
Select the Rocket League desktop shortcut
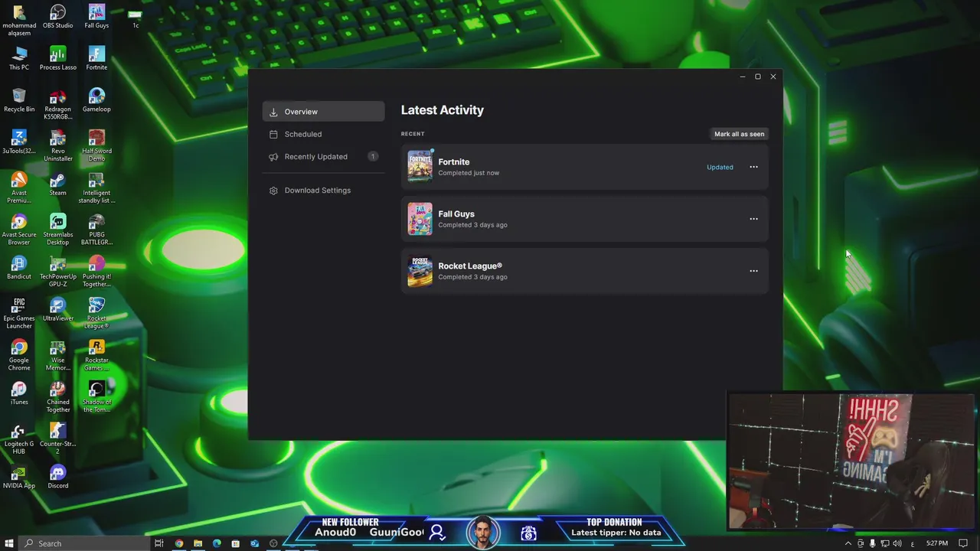click(x=96, y=314)
